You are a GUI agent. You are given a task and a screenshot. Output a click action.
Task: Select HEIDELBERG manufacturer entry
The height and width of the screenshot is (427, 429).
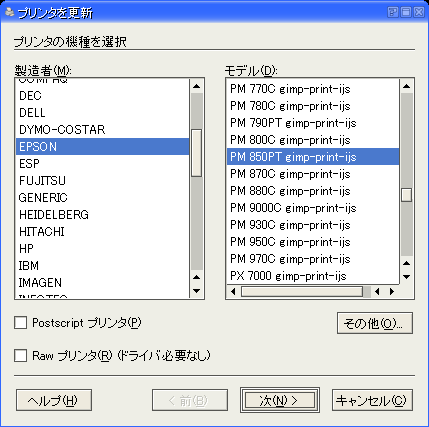(x=102, y=215)
